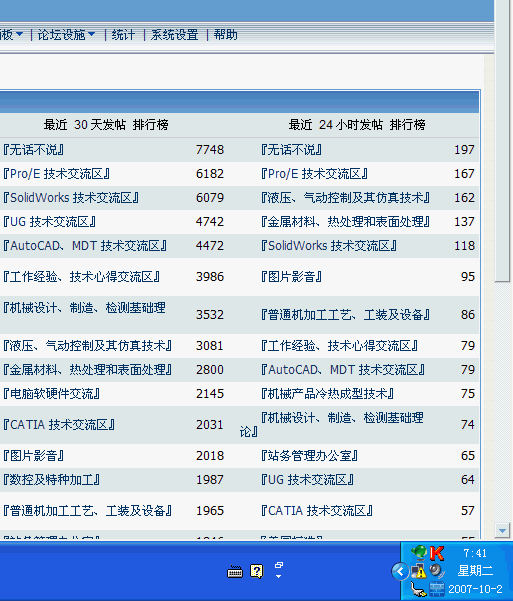Open the 『机械产品冷热成型技术』 forum link
Viewport: 513px width, 601px height.
327,394
